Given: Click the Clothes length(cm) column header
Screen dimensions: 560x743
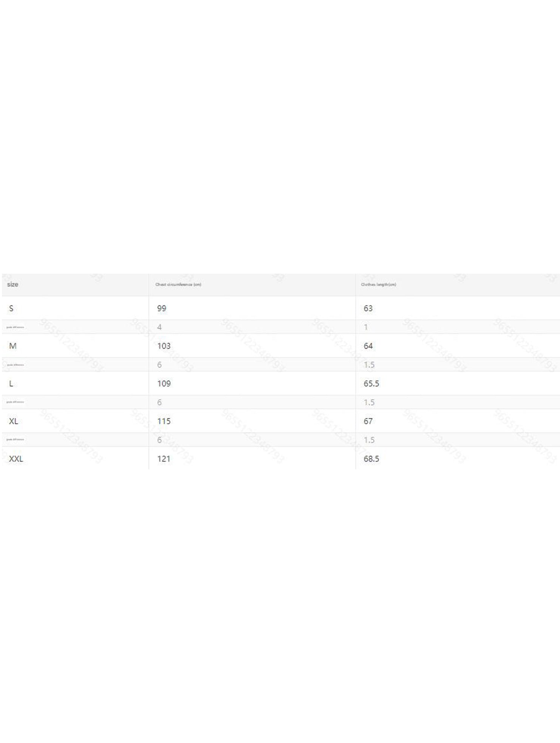Looking at the screenshot, I should [378, 284].
